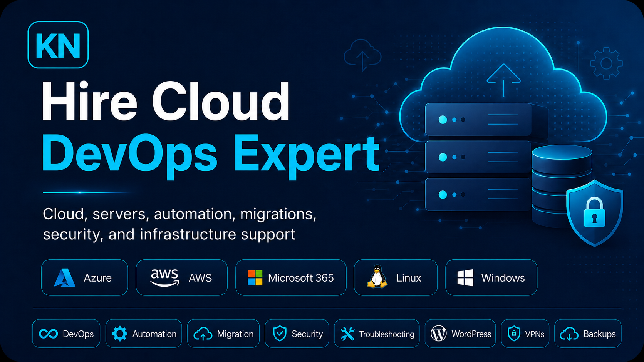Select the Azure label text

pyautogui.click(x=97, y=278)
